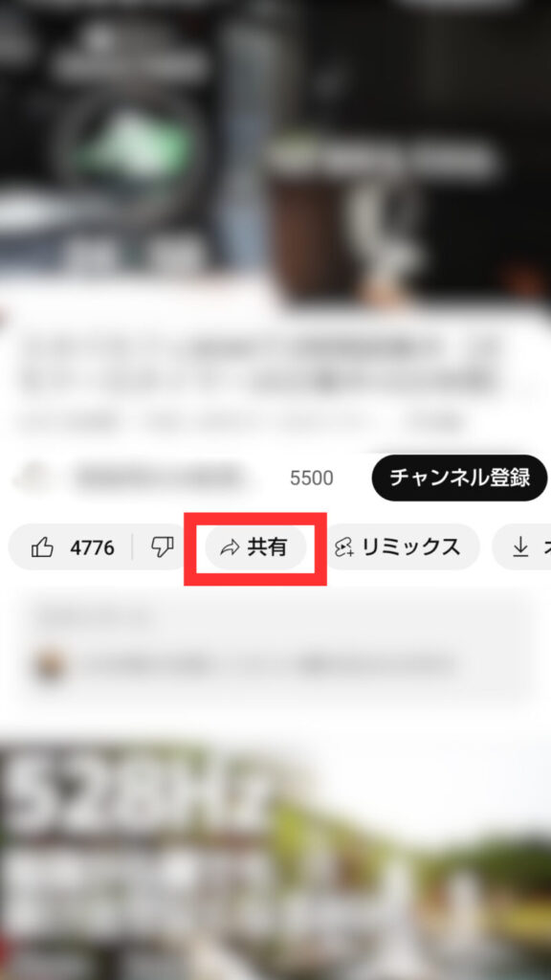Open the blurred channel name

pos(158,478)
